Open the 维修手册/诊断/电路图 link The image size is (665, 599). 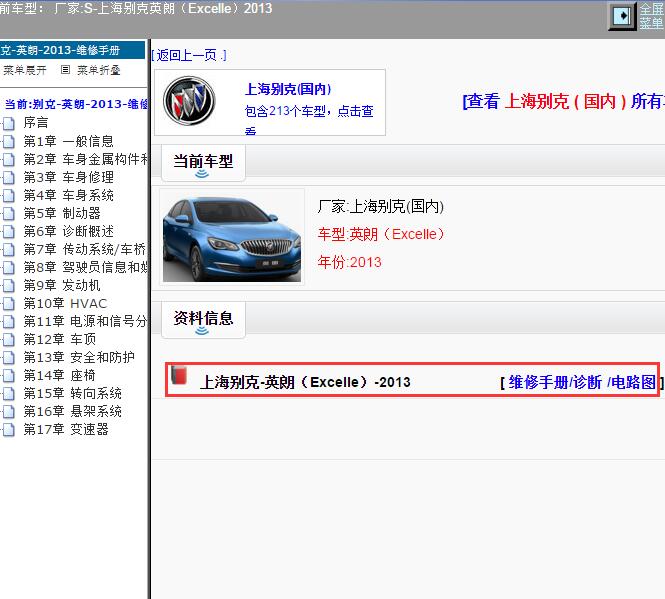pos(582,382)
